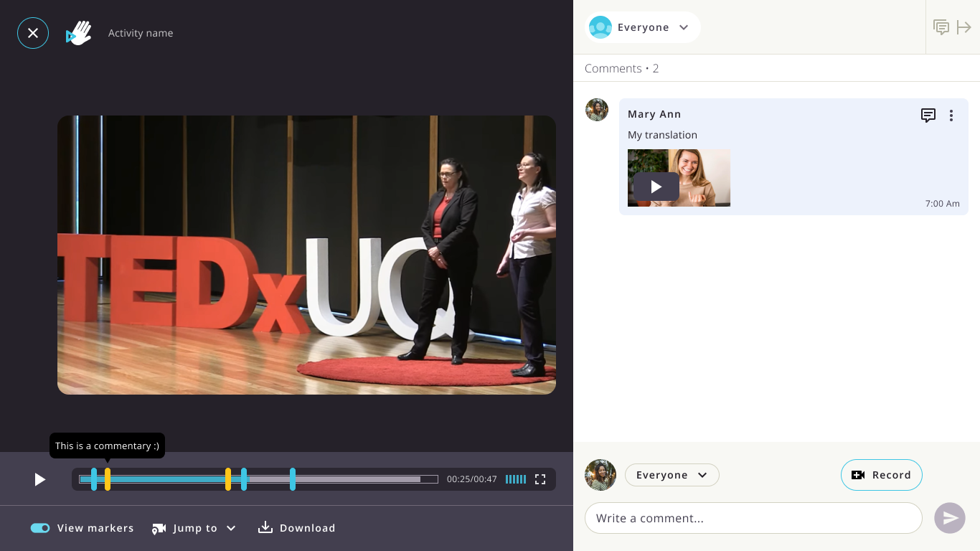
Task: Play the main video
Action: point(40,479)
